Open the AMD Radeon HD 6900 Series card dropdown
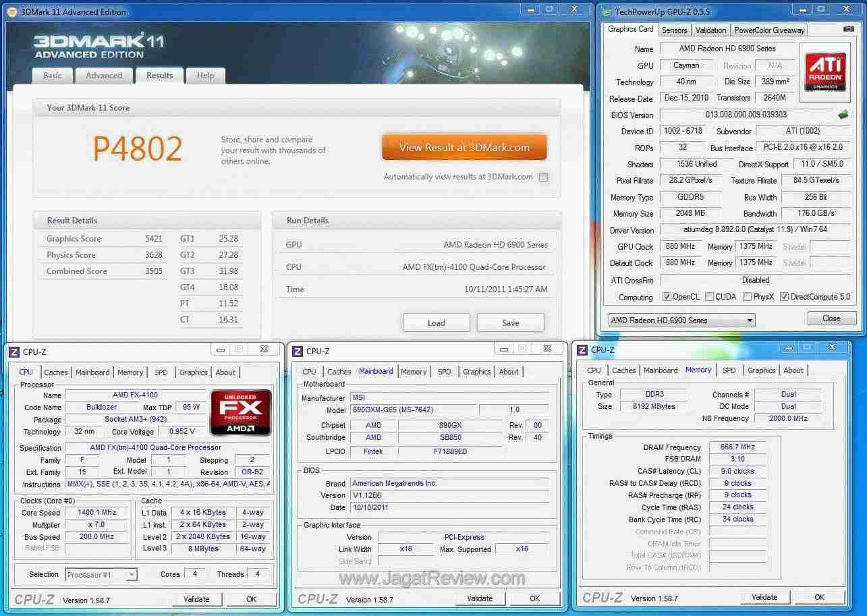867x616 pixels. pos(681,320)
